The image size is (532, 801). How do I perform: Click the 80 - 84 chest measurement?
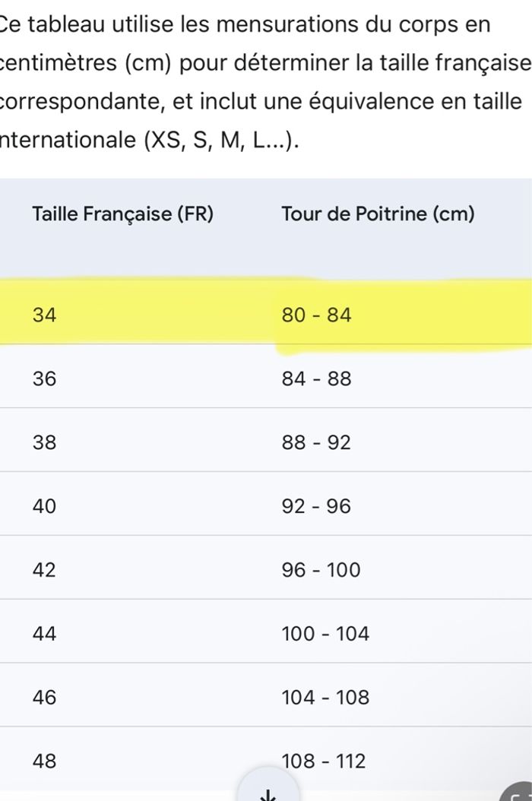tap(316, 315)
